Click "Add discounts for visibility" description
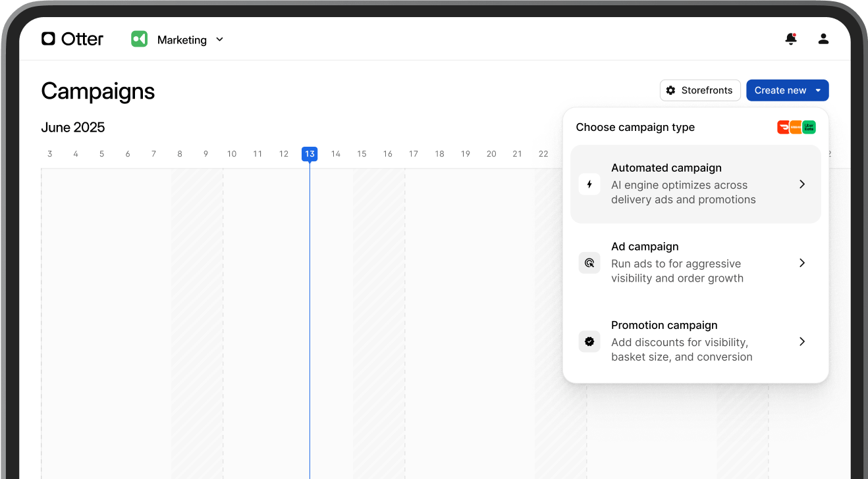Viewport: 868px width, 479px height. coord(680,343)
